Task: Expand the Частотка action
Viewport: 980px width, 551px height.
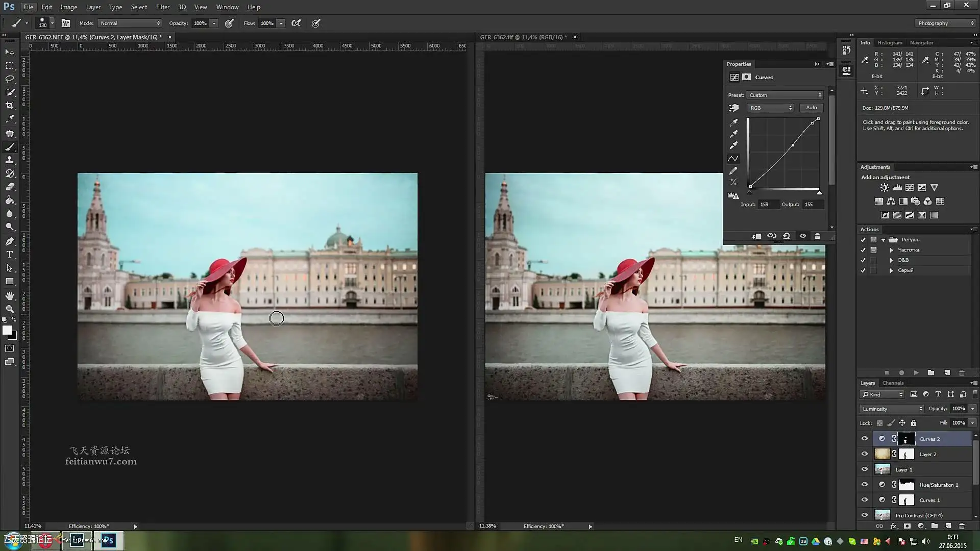Action: pos(892,250)
